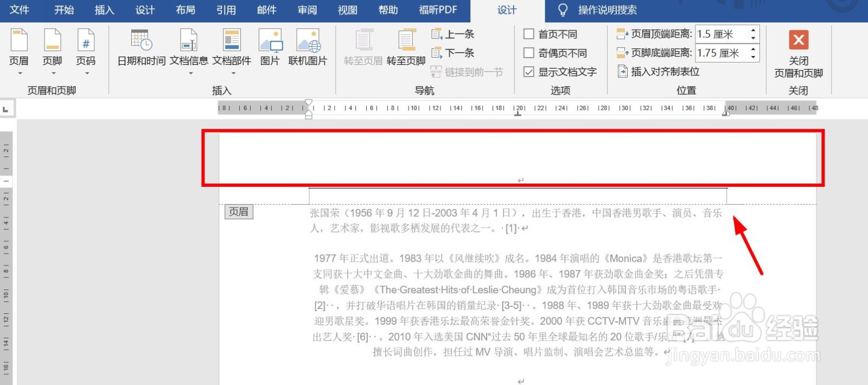
Task: Expand the 文档信息 dropdown arrow
Action: coord(190,73)
